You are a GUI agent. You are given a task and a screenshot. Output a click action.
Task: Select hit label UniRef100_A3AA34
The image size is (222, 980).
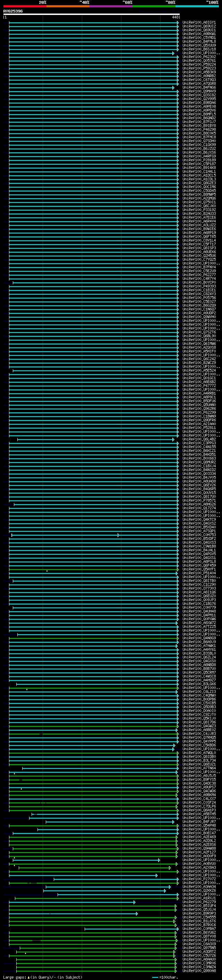pyautogui.click(x=199, y=887)
